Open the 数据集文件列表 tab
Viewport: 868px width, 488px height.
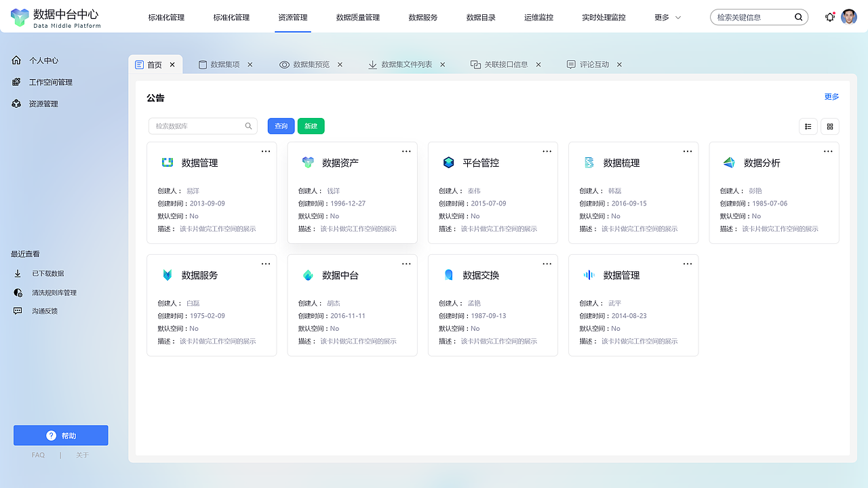pos(406,65)
